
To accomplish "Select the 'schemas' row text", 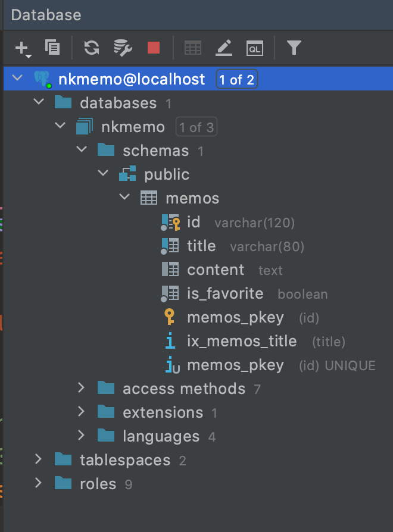I will coord(156,151).
